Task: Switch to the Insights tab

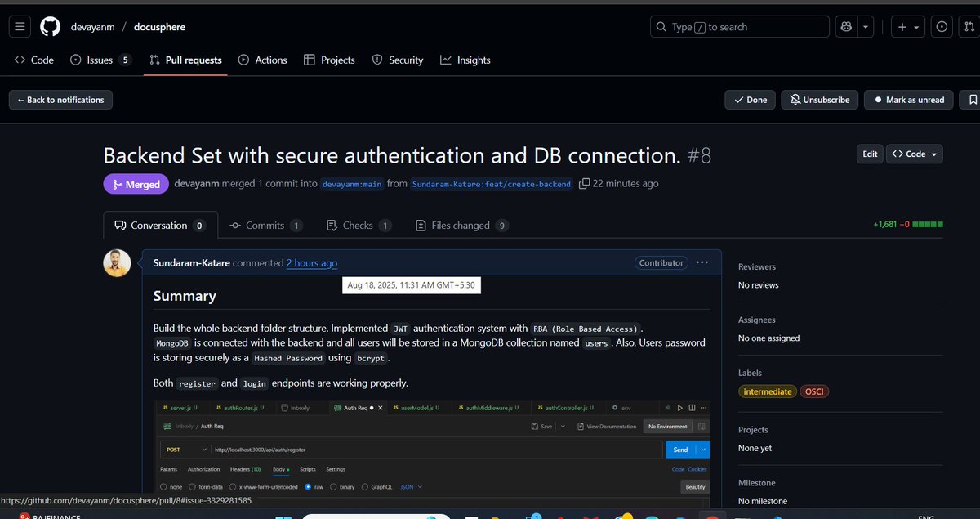Action: [465, 60]
